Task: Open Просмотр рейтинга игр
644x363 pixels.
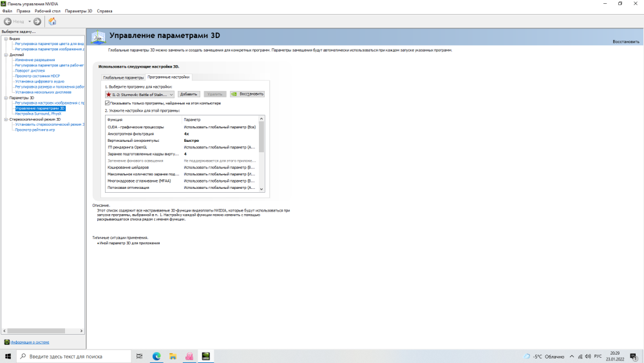Action: click(x=35, y=130)
